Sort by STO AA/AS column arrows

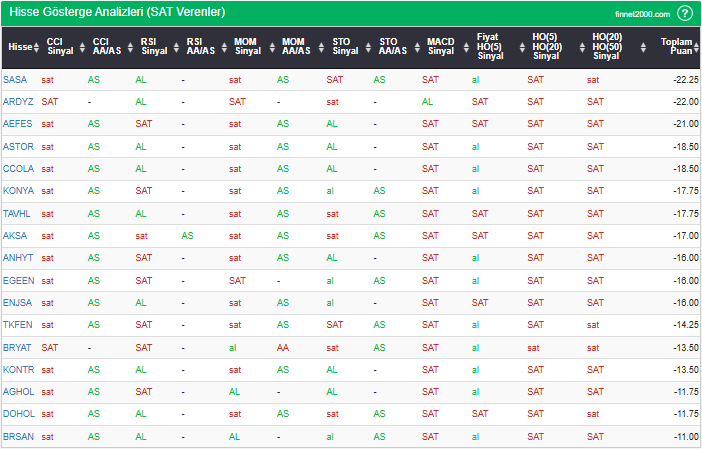click(417, 47)
